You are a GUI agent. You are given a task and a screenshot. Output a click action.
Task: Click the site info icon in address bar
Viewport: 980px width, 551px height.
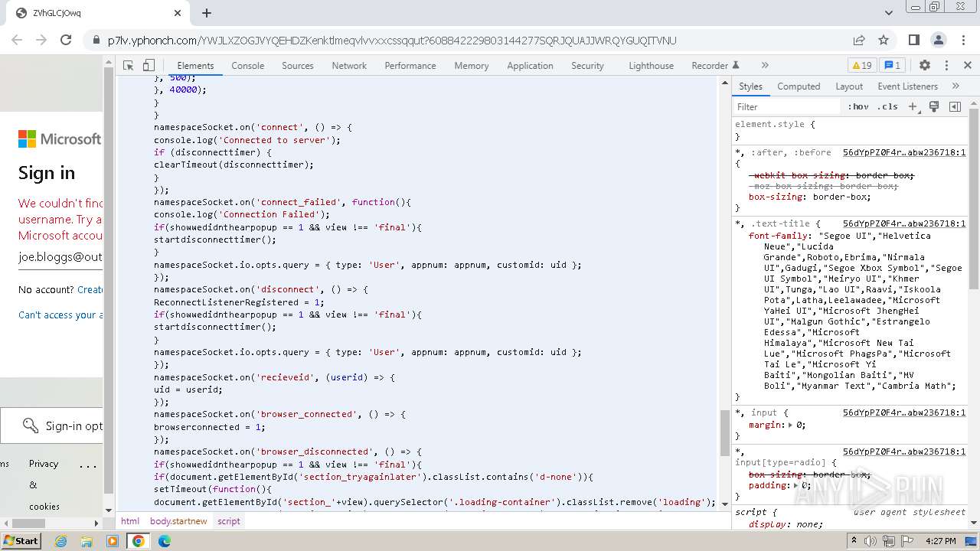pyautogui.click(x=96, y=41)
